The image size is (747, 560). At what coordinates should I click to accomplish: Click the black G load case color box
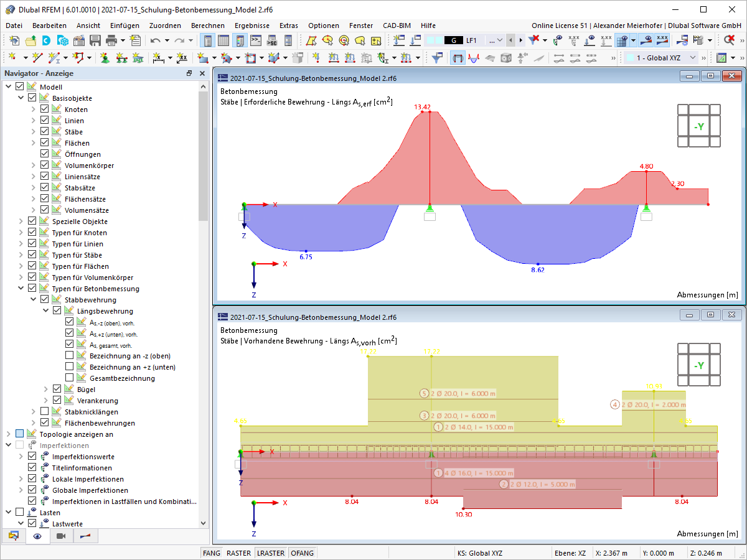pos(453,40)
